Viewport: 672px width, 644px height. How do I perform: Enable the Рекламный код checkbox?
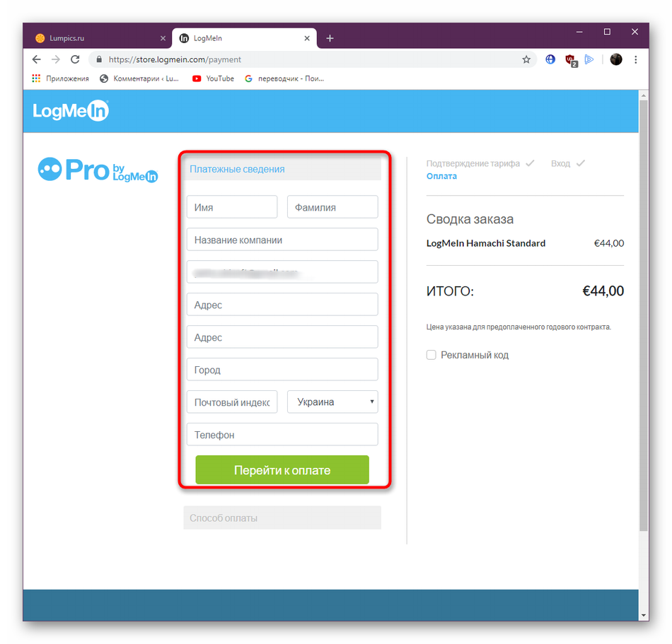431,355
